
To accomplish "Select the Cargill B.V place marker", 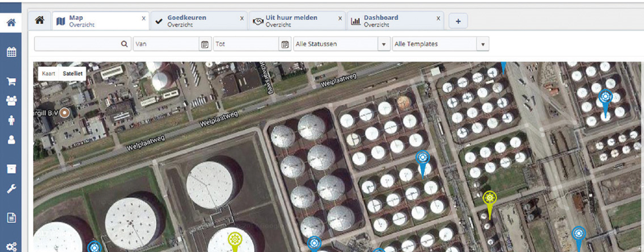I will point(65,113).
